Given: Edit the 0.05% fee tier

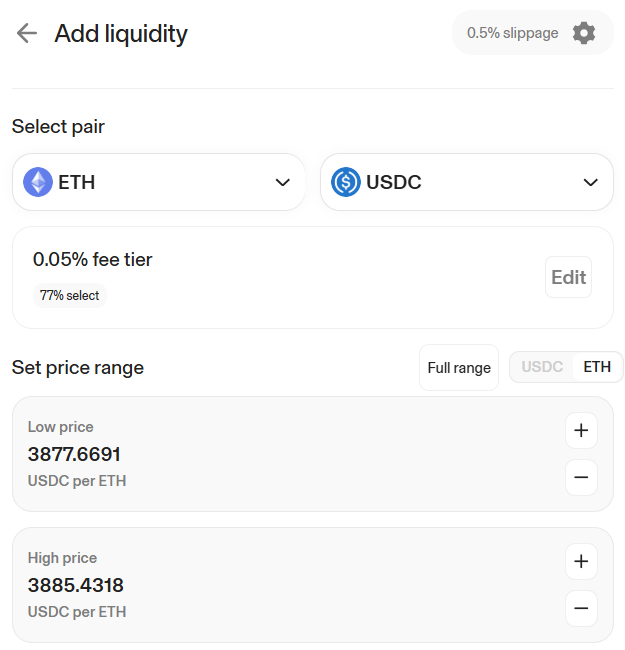Looking at the screenshot, I should 568,277.
